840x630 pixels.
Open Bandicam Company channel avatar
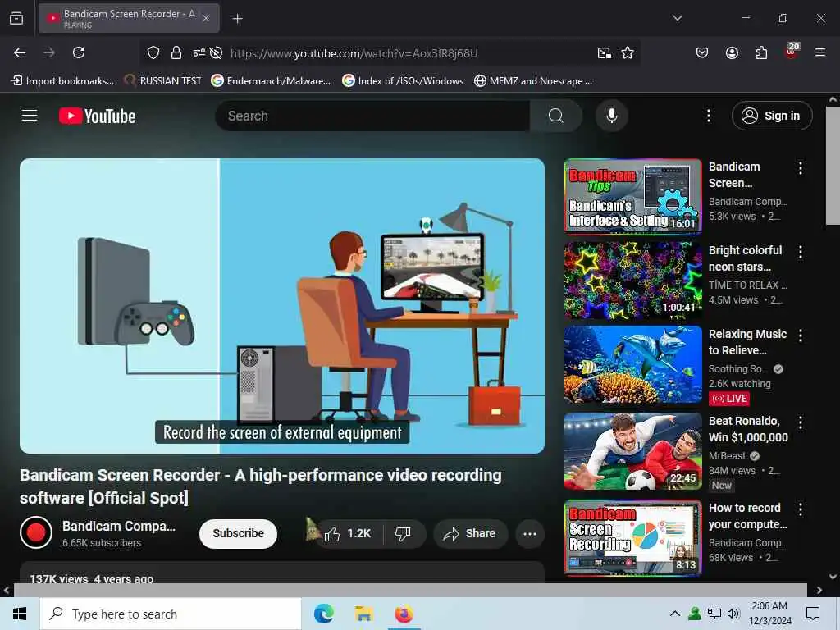coord(36,532)
